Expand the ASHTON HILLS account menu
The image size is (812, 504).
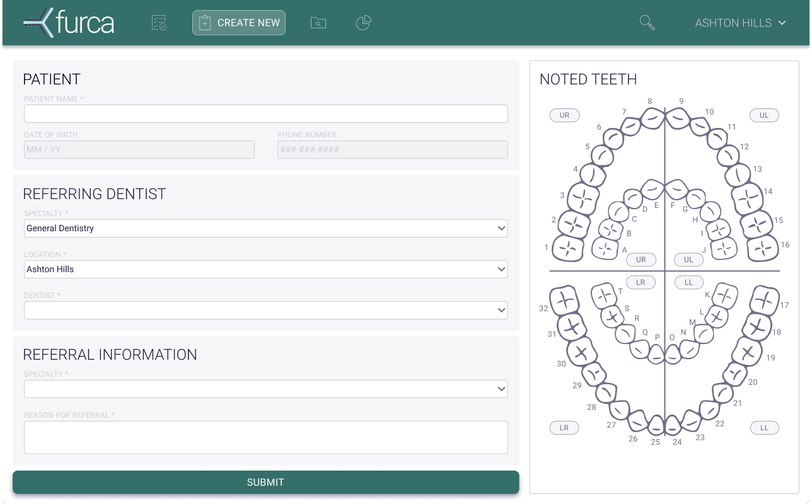[741, 23]
